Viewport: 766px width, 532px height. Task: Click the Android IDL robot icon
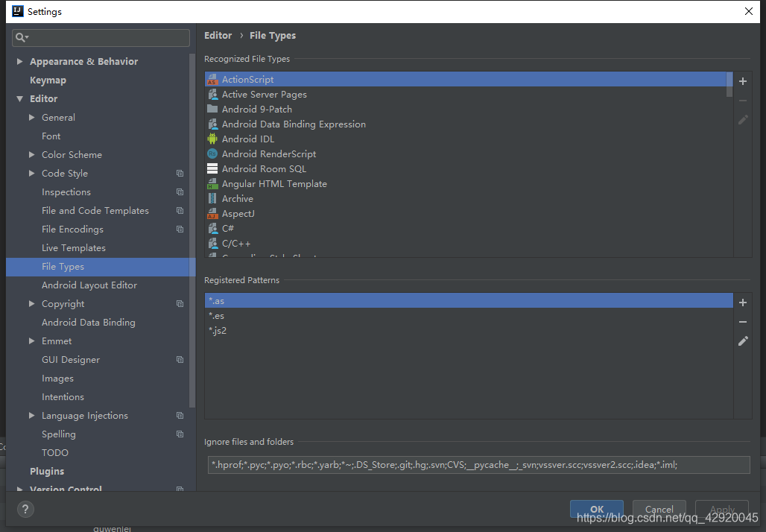212,139
